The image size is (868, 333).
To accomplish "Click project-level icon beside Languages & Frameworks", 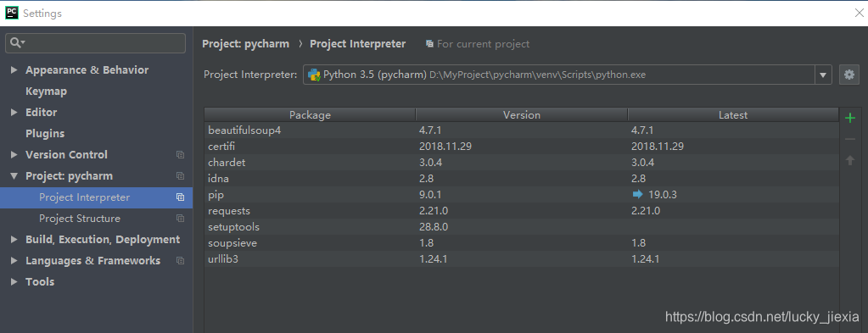I will 180,260.
